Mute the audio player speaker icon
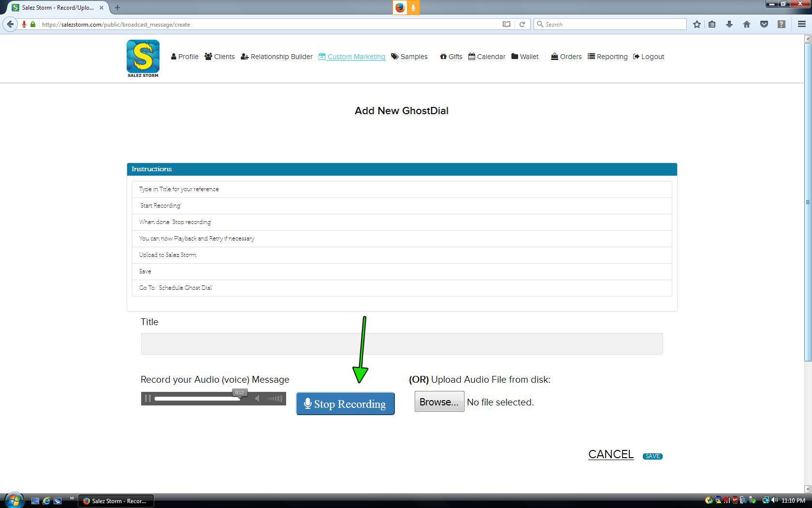 [257, 399]
